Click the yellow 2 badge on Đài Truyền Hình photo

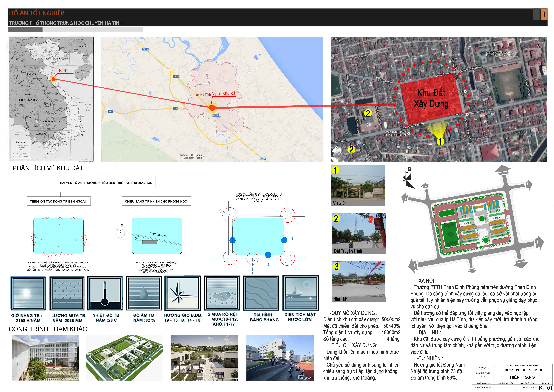point(336,218)
